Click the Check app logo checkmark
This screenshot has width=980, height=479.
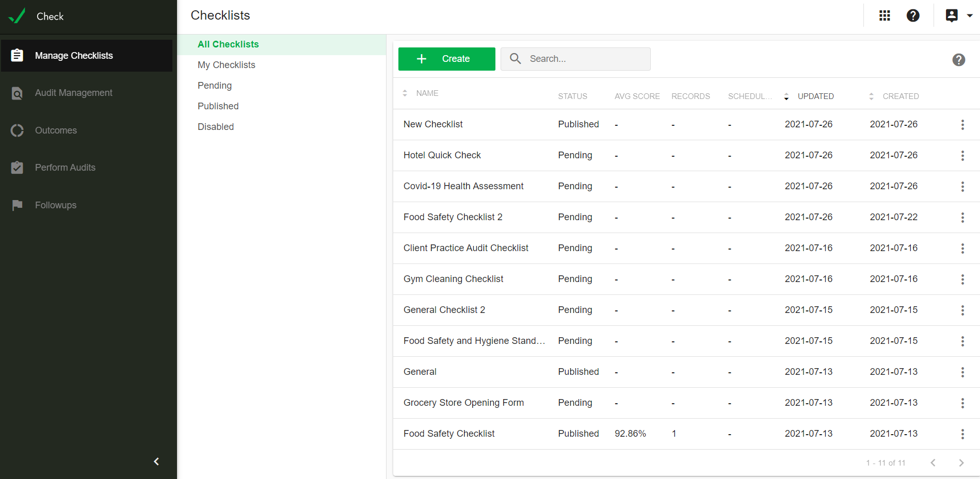(17, 16)
